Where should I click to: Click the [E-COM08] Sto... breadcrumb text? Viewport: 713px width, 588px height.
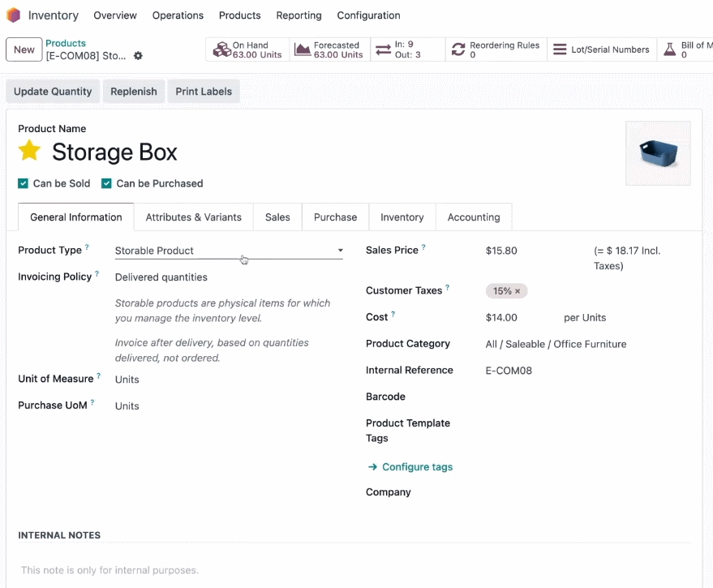tap(85, 55)
